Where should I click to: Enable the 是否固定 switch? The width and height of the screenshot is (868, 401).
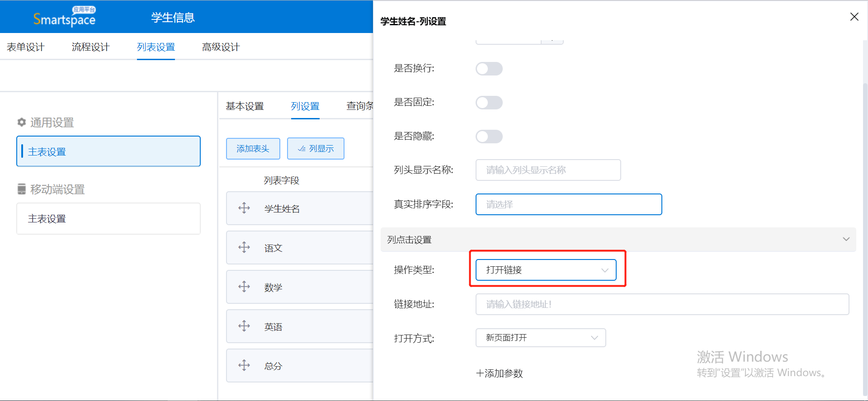tap(489, 103)
